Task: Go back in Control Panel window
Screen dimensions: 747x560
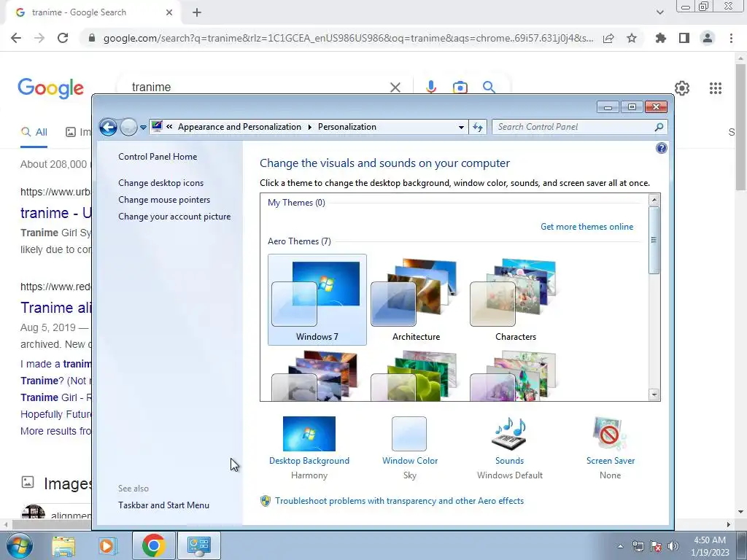Action: coord(108,127)
